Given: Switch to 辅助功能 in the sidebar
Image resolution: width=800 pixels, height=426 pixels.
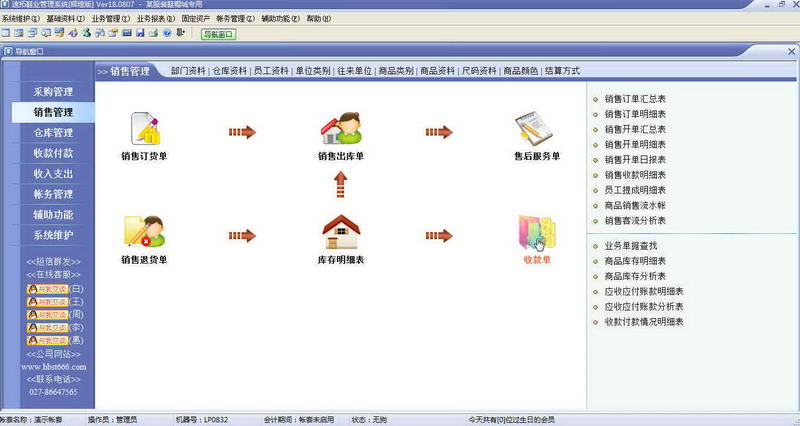Looking at the screenshot, I should click(x=53, y=214).
